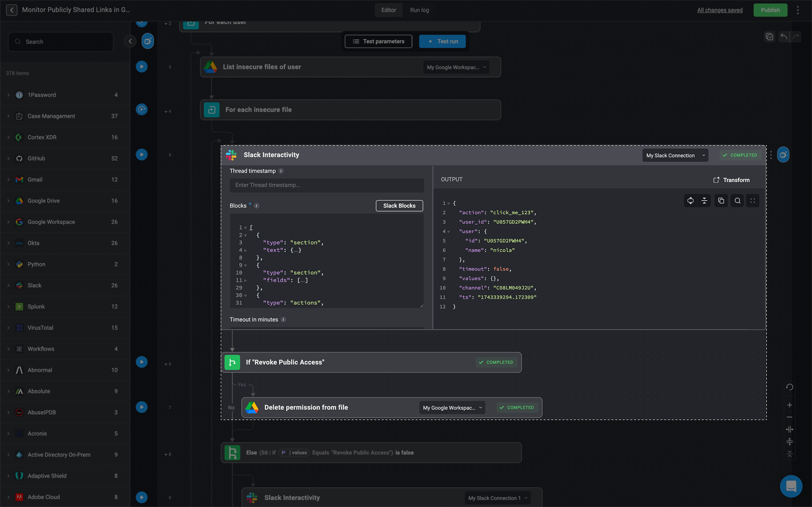Open connection dropdown on List insecure files of user
Screen dimensions: 812x507
pos(456,67)
